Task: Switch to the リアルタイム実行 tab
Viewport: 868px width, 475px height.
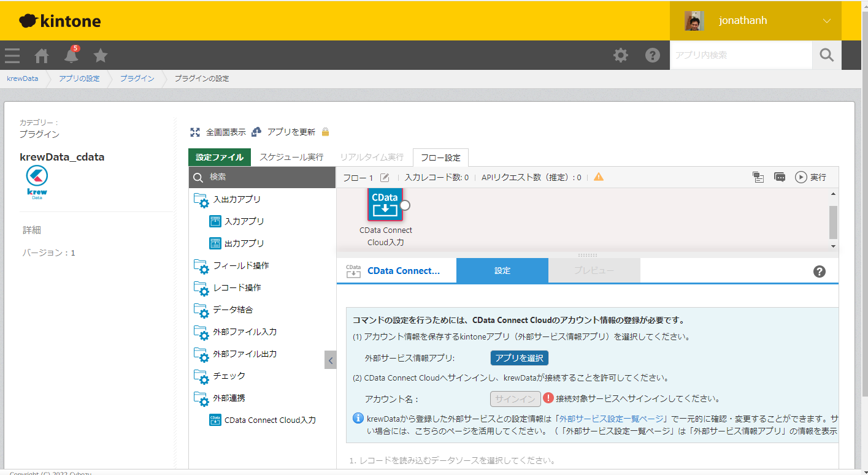Action: pos(372,157)
